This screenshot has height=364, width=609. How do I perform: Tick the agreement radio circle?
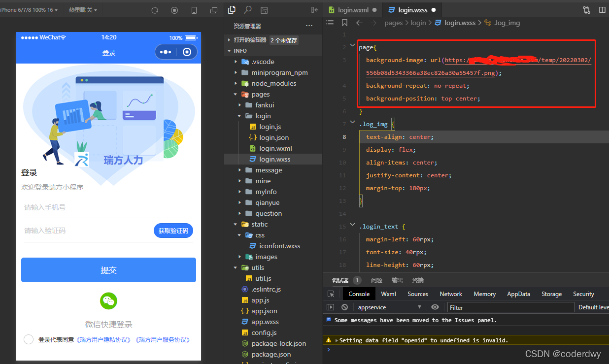[x=29, y=339]
